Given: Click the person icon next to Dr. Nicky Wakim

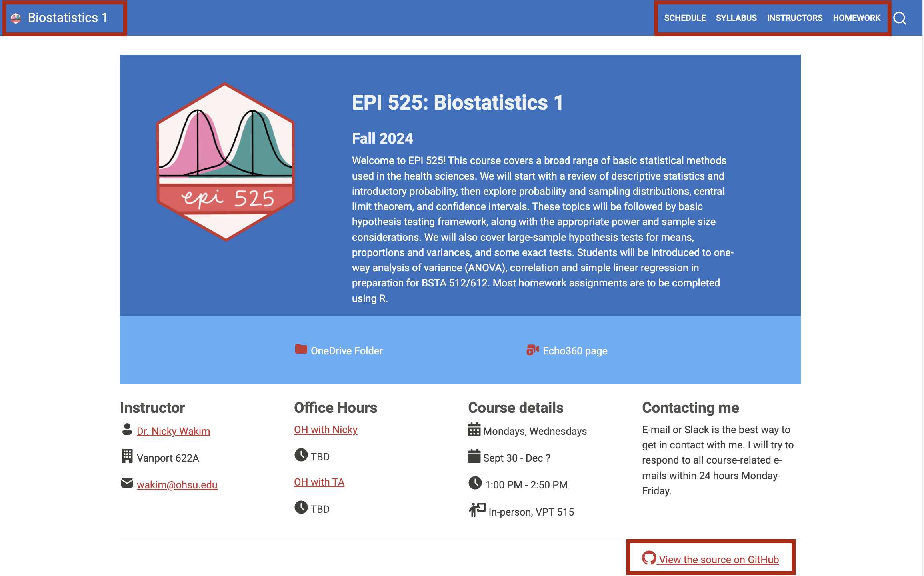Looking at the screenshot, I should click(127, 430).
